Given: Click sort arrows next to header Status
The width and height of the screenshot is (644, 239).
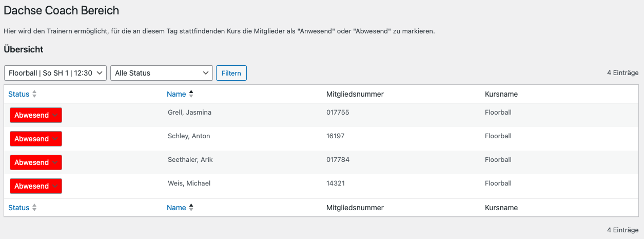Looking at the screenshot, I should [34, 94].
